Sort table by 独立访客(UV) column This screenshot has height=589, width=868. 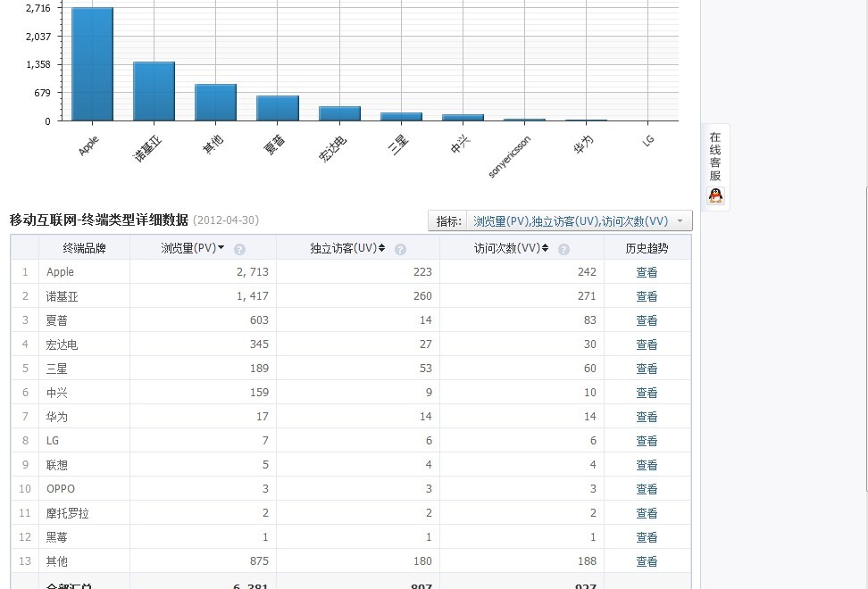tap(347, 248)
